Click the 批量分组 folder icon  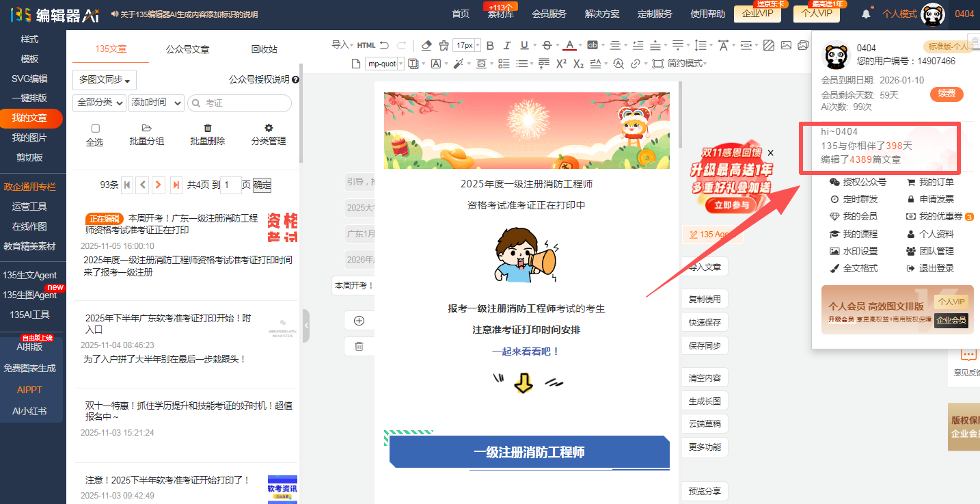146,128
